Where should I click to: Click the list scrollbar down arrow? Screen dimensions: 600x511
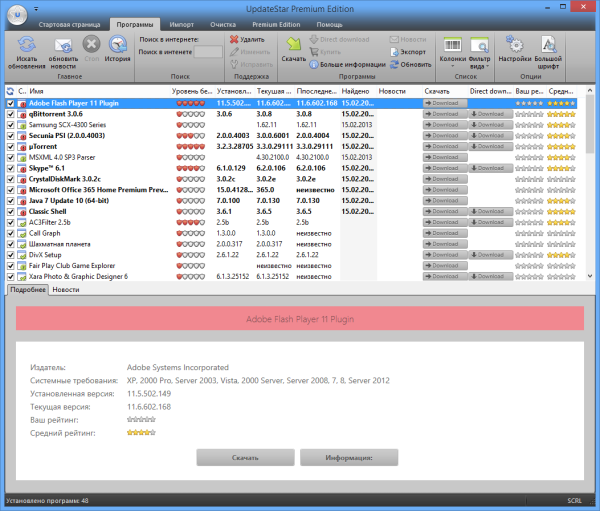[590, 276]
